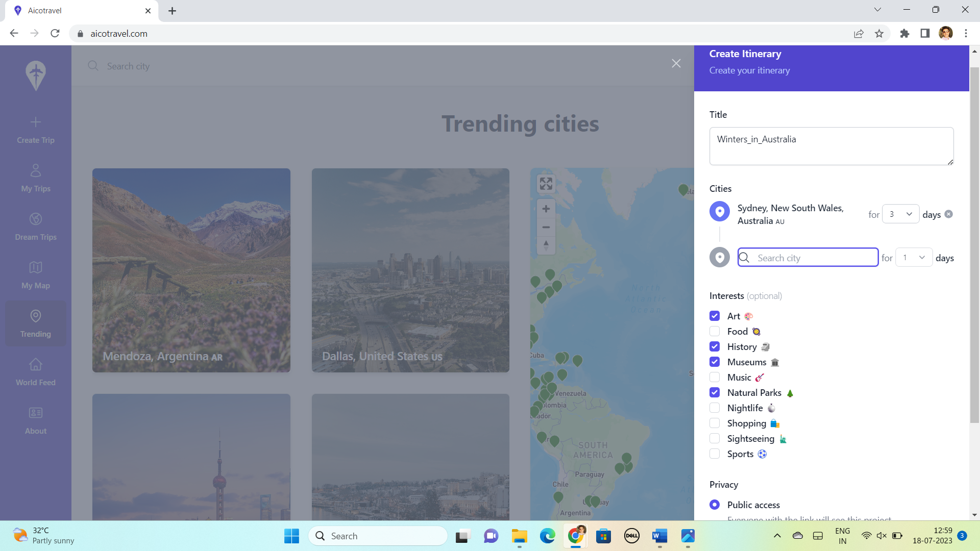
Task: Click map pin near Venezuela label
Action: [x=552, y=388]
